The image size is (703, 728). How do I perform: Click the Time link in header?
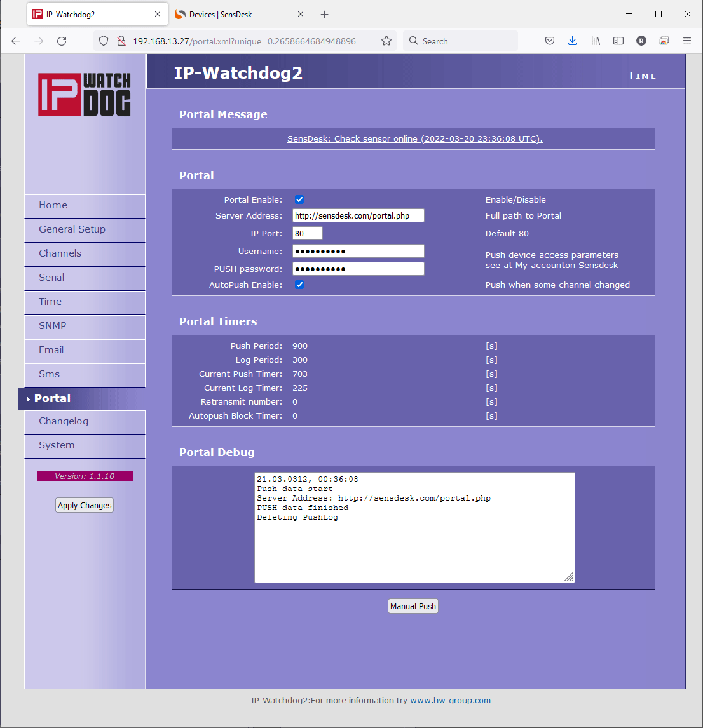(642, 76)
